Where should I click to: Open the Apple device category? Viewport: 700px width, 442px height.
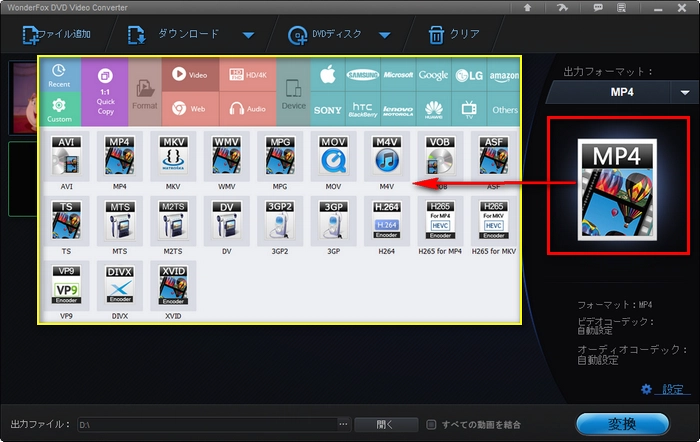(326, 75)
